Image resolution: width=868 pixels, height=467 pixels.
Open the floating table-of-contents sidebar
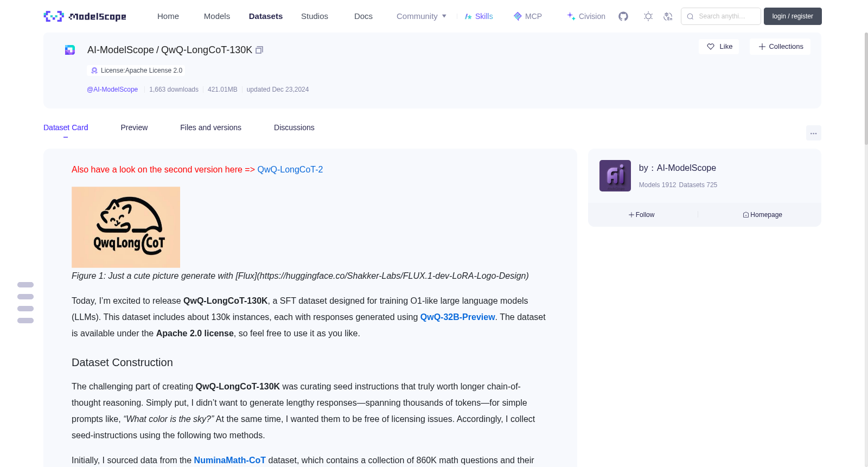25,303
